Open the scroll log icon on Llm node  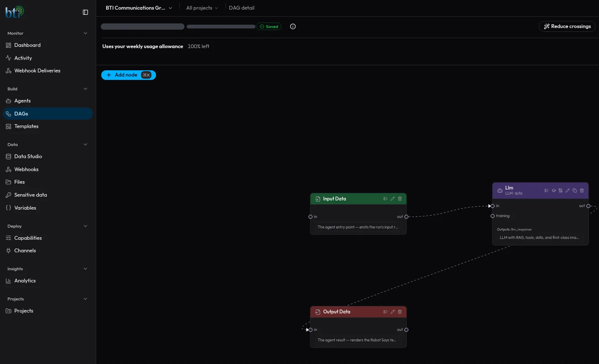[561, 190]
